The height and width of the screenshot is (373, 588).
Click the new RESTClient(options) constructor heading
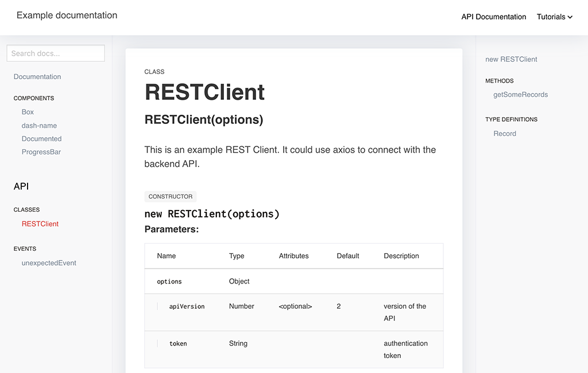point(212,214)
